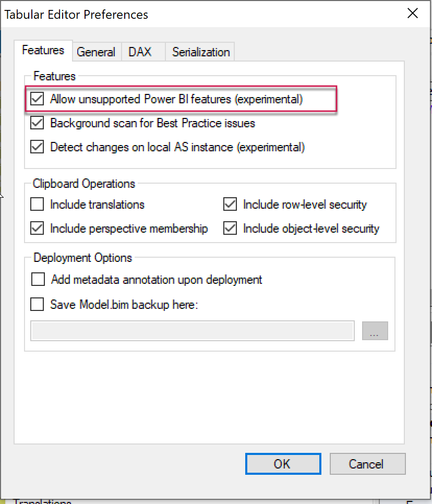Toggle Background scan for Best Practice issues

(x=37, y=123)
